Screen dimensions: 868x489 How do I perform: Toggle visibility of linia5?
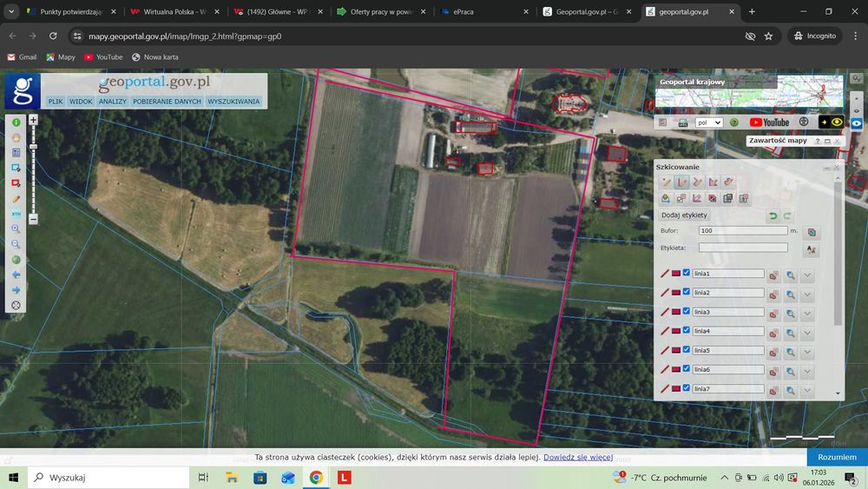click(687, 349)
